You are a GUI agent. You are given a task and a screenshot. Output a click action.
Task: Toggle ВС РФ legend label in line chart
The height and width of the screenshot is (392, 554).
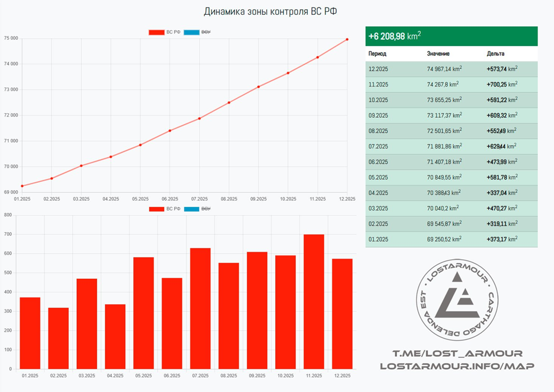[x=173, y=32]
